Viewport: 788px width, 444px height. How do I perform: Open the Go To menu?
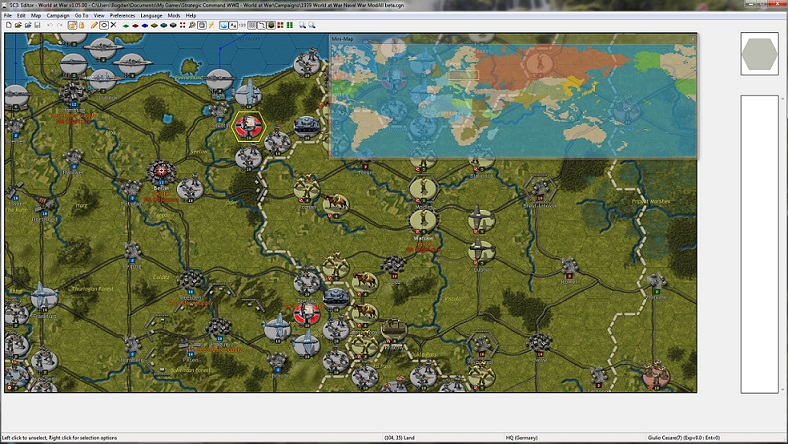tap(81, 16)
